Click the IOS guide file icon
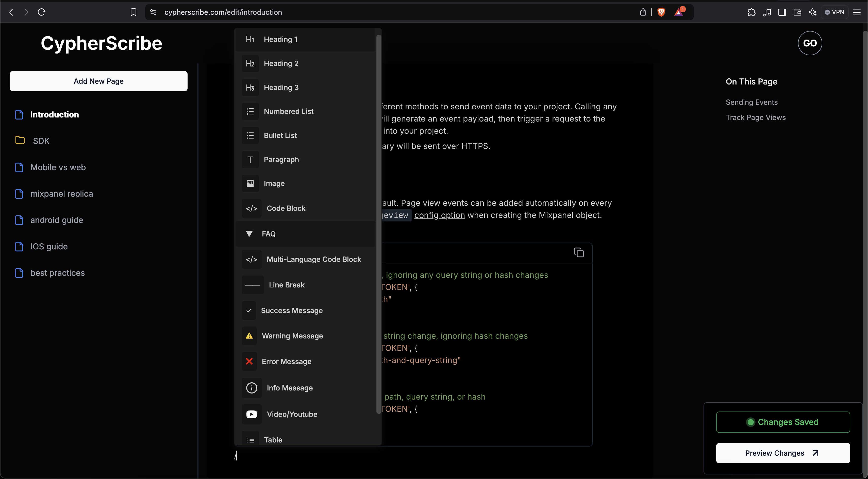 click(x=19, y=247)
